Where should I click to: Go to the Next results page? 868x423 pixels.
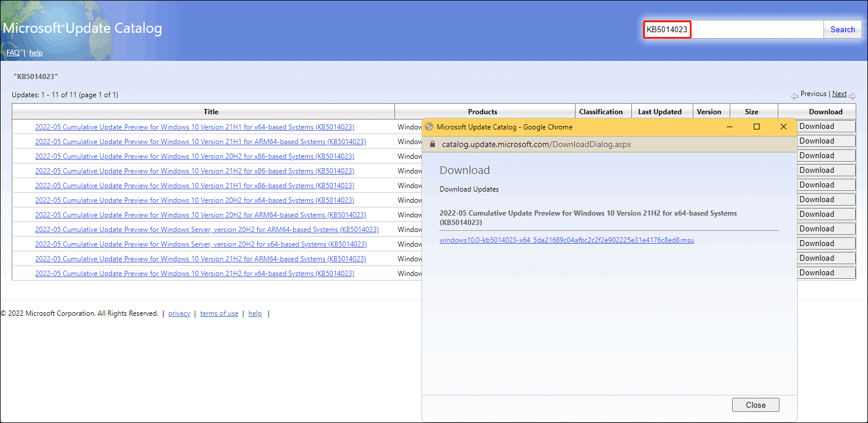click(x=839, y=94)
